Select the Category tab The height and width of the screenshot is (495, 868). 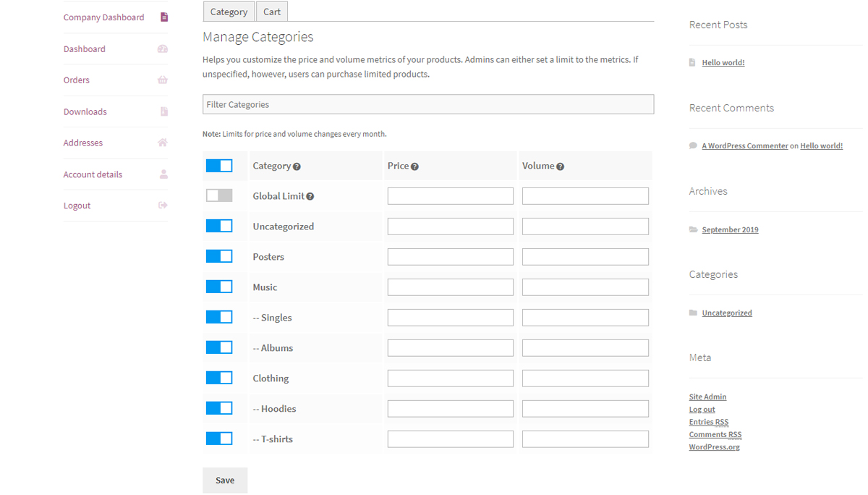(x=229, y=12)
